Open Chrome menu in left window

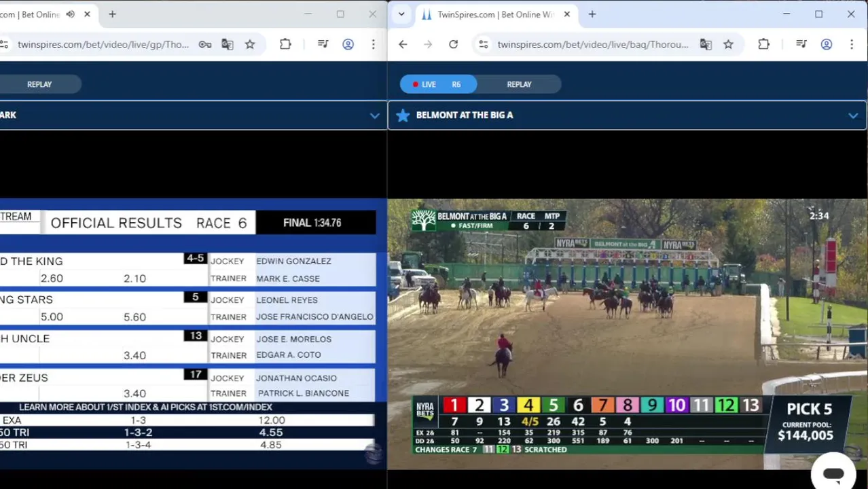click(373, 45)
